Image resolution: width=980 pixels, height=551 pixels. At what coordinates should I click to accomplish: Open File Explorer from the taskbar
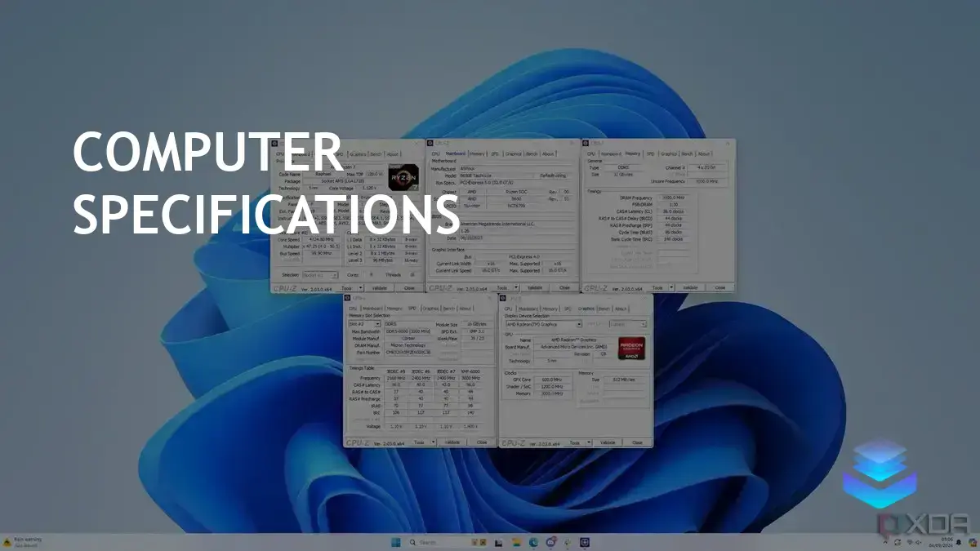coord(516,542)
